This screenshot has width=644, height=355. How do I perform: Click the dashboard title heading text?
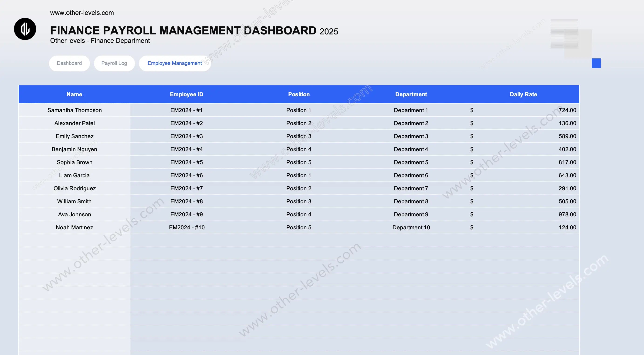tap(183, 31)
